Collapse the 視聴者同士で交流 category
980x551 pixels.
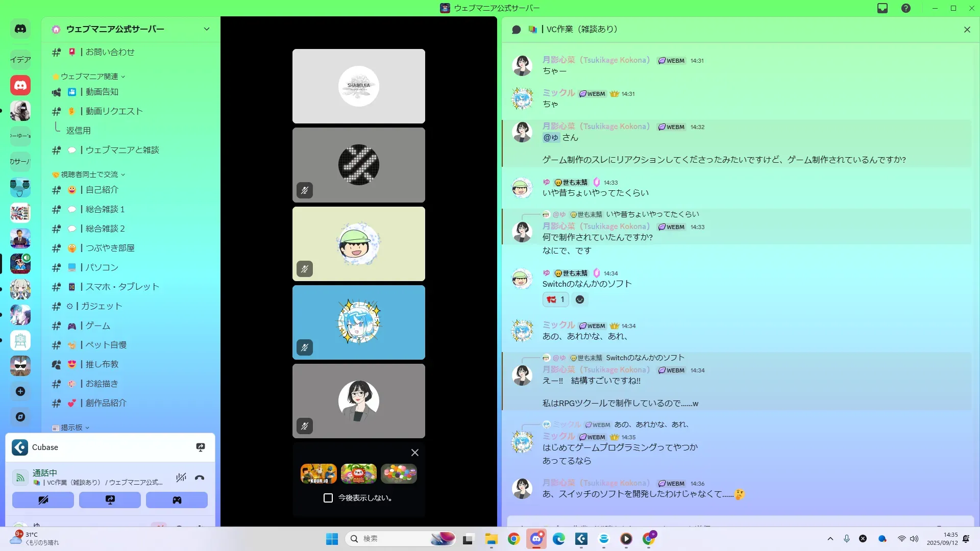(90, 174)
